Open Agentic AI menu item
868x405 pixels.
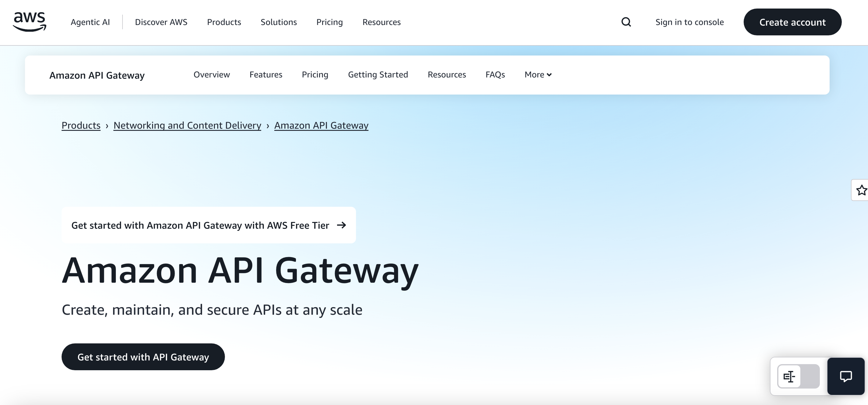point(90,22)
